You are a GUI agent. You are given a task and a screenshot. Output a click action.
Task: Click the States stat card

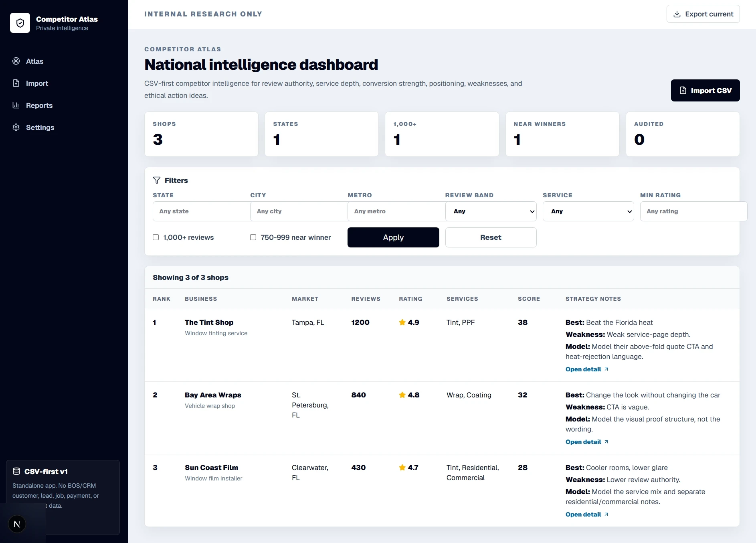[321, 134]
